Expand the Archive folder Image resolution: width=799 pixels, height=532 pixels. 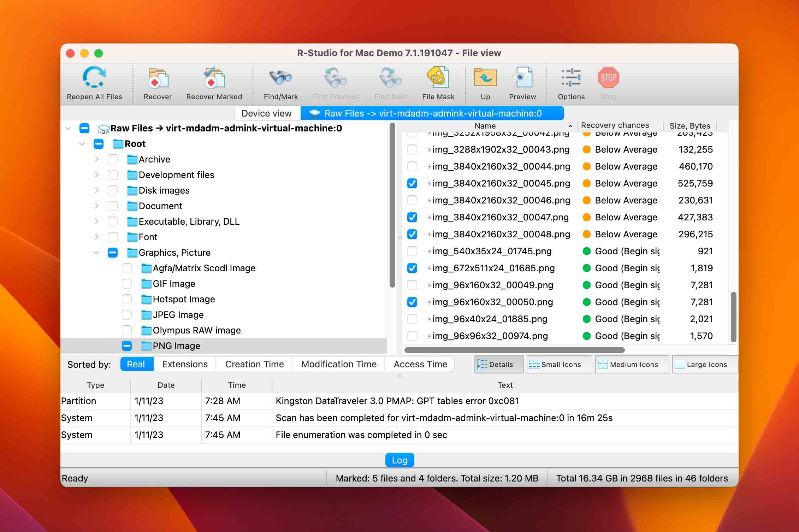(x=96, y=159)
